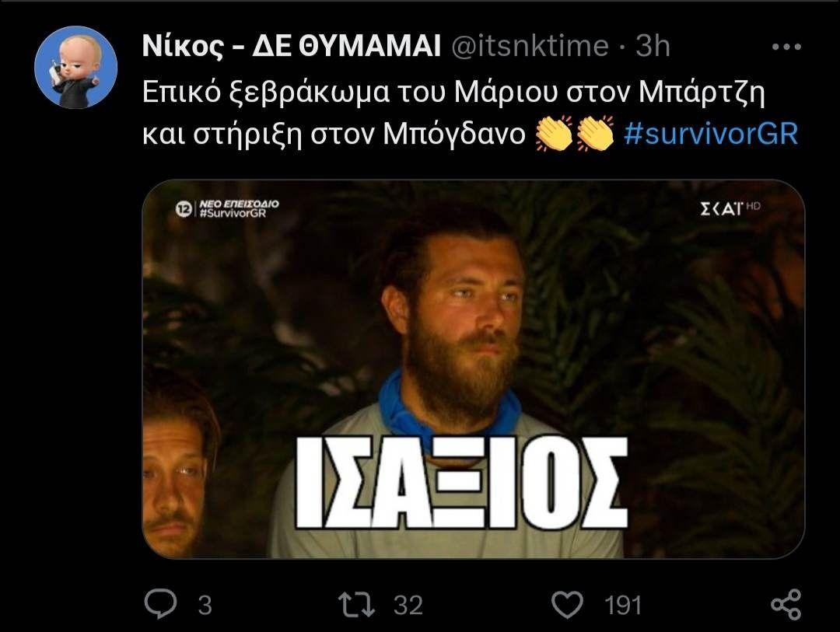Screen dimensions: 840x632
Task: Open the Νίκος - ΔΕ ΘΥΜΑΜΑΙ display name
Action: pos(292,46)
